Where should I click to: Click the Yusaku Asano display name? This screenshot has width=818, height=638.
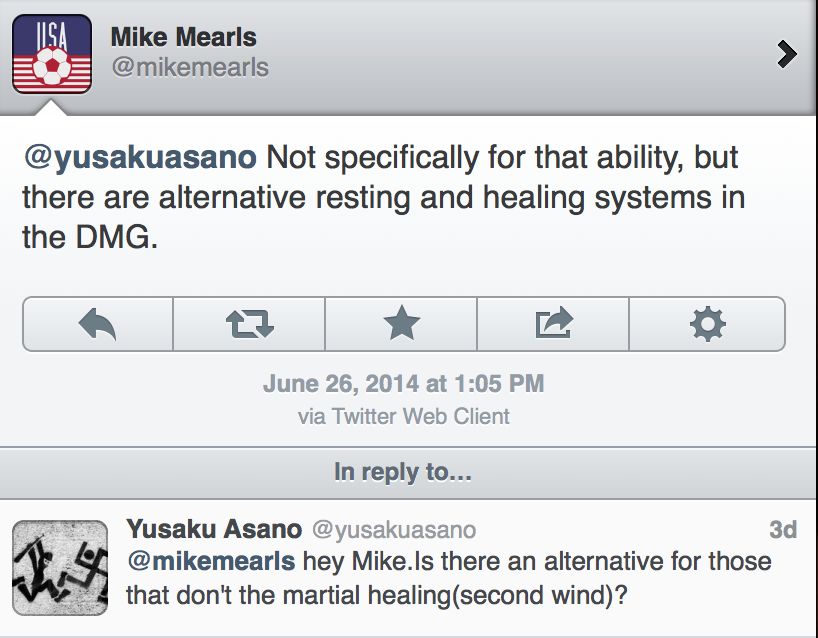[x=213, y=529]
